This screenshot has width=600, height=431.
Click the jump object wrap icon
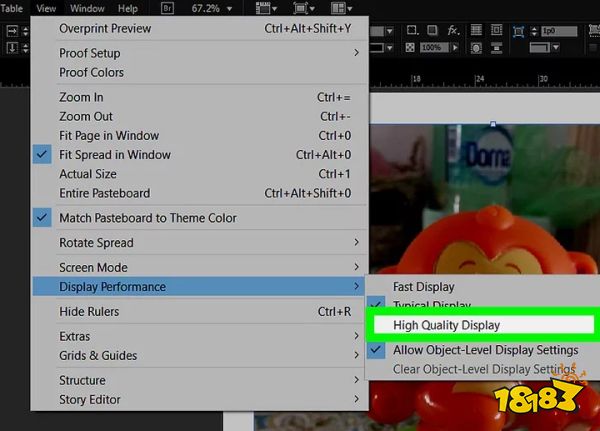(496, 48)
